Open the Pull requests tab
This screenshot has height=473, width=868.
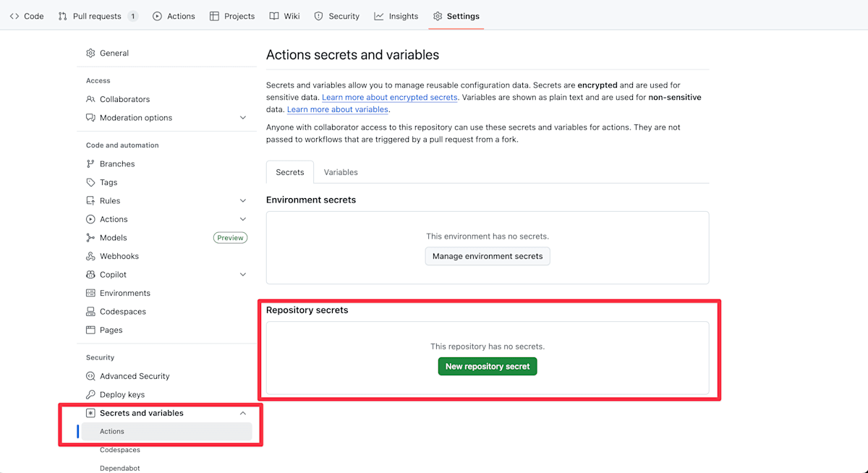98,16
